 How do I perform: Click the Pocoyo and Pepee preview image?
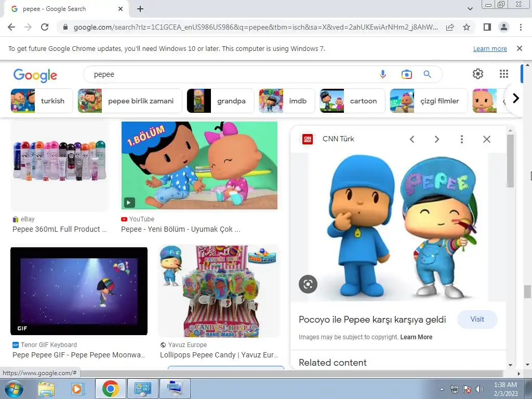point(398,227)
